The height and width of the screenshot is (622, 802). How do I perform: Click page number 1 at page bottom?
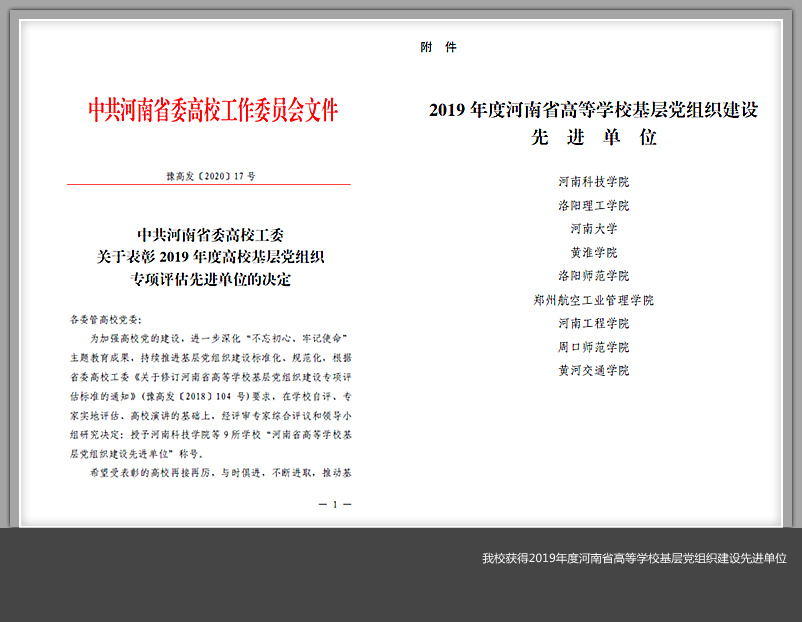335,504
